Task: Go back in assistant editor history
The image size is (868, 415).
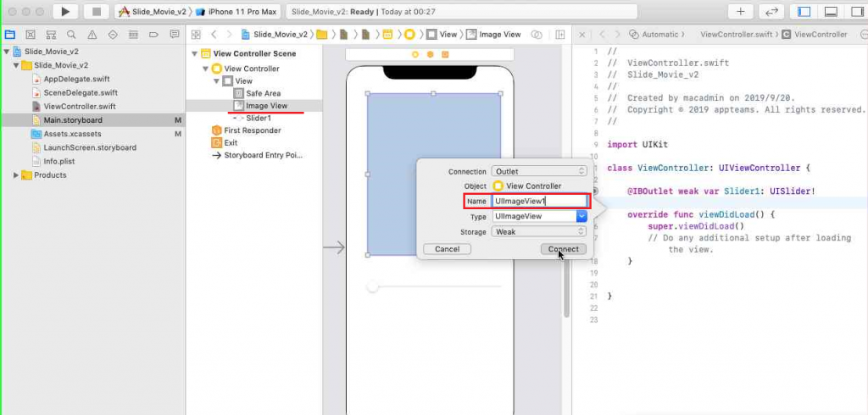Action: pos(603,35)
